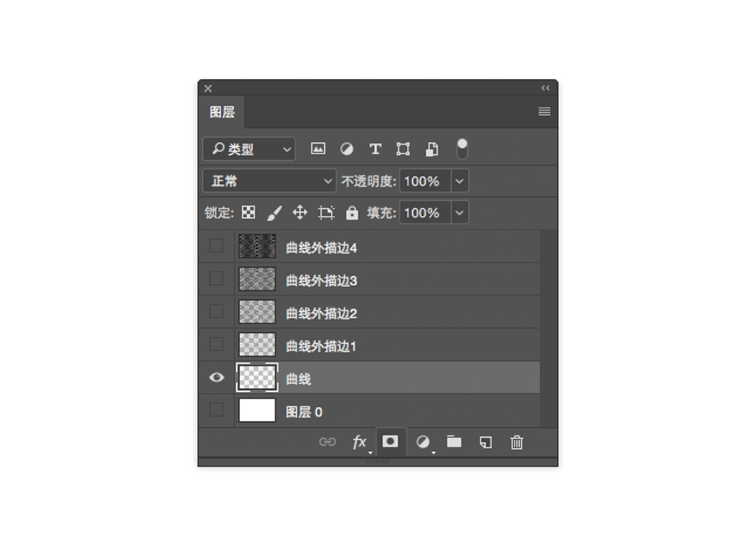Add layer mask button
Screen dimensions: 756x548
point(390,442)
